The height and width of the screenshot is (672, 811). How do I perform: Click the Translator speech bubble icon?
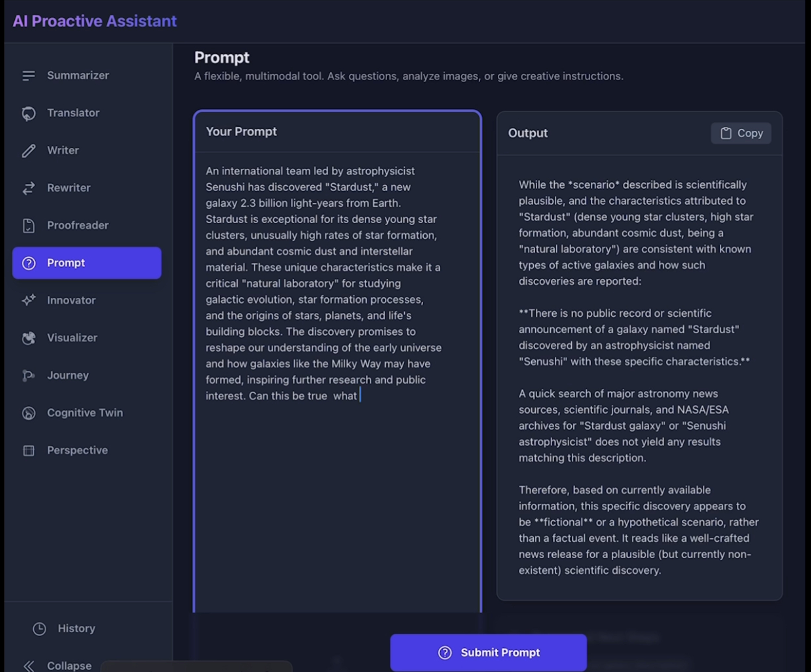click(x=28, y=113)
